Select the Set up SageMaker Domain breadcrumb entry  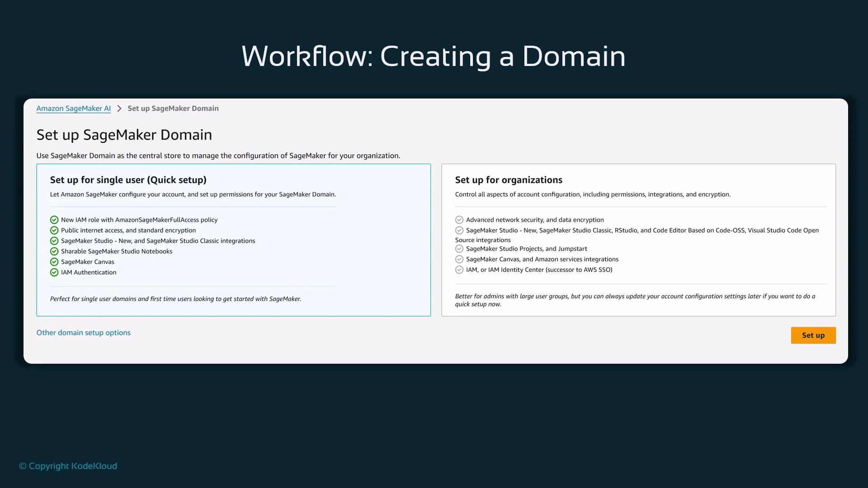click(x=173, y=108)
